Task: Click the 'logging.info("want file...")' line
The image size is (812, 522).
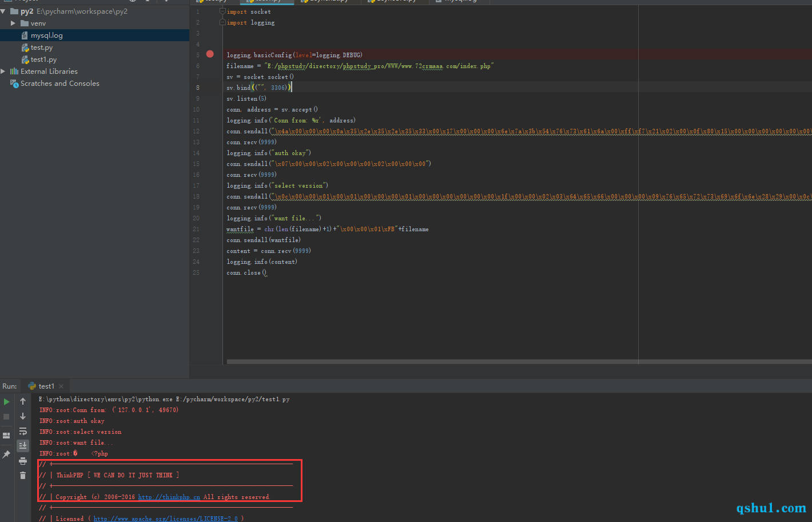Action: tap(274, 218)
